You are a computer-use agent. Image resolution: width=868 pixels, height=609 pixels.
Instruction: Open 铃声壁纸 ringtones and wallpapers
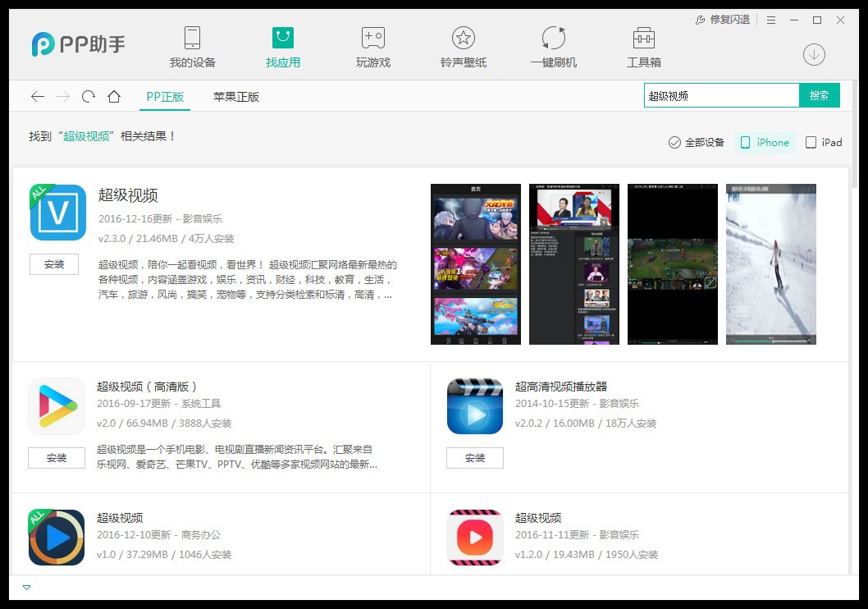pos(464,48)
